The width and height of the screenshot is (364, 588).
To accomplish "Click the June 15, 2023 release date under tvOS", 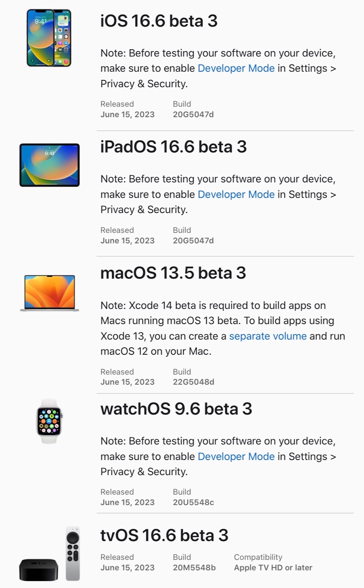I will click(127, 567).
